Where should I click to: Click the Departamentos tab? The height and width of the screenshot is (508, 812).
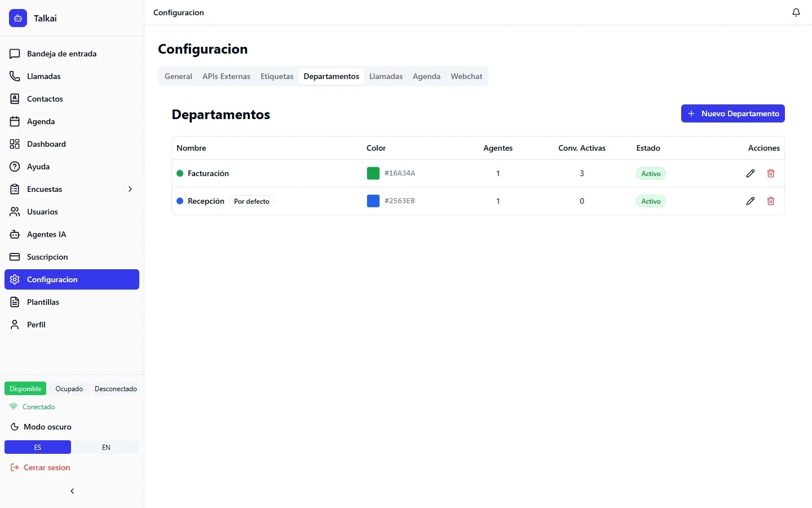coord(331,76)
